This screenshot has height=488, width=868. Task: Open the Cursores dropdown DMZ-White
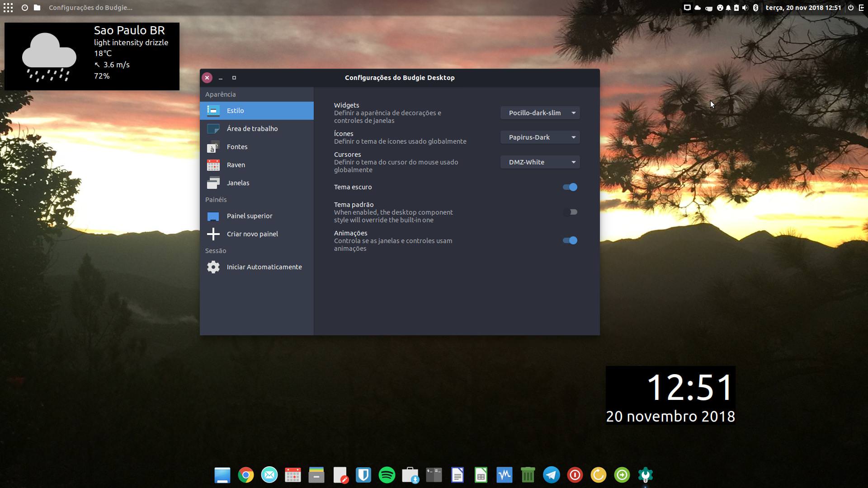[540, 162]
